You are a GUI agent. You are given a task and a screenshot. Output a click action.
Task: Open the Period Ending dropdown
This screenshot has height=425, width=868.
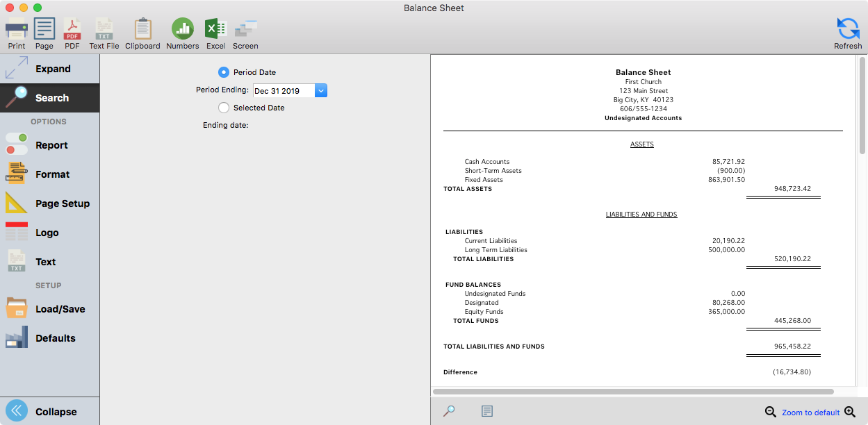tap(320, 90)
